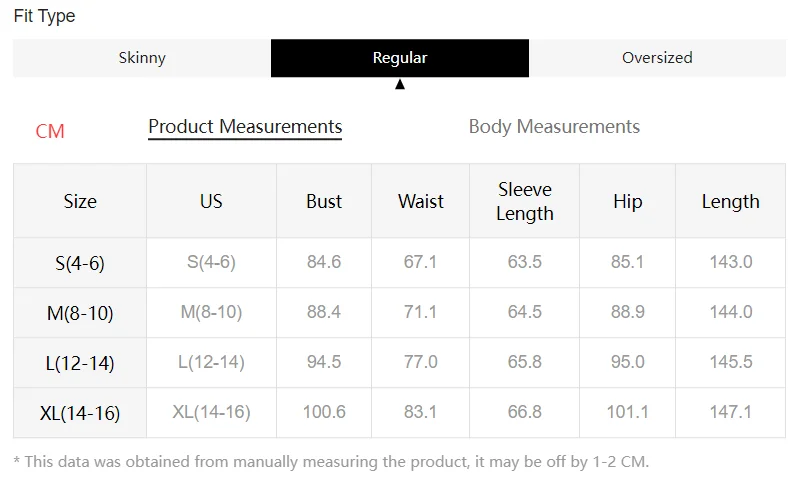Click the US column header
Screen dimensions: 788x489
pyautogui.click(x=211, y=201)
